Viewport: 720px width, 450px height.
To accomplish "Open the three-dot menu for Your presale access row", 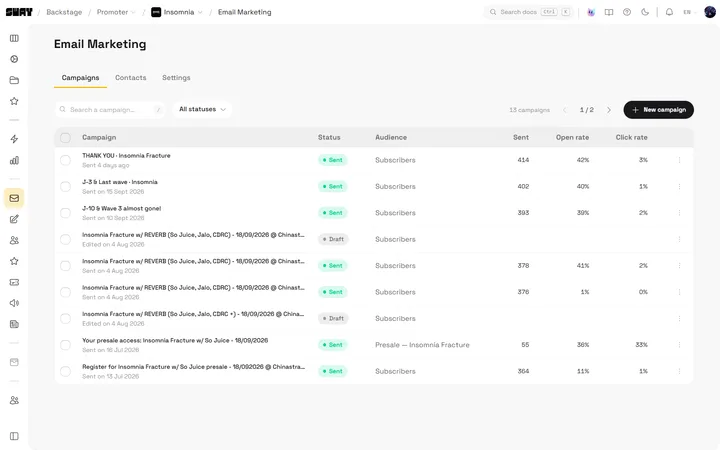I will point(679,345).
